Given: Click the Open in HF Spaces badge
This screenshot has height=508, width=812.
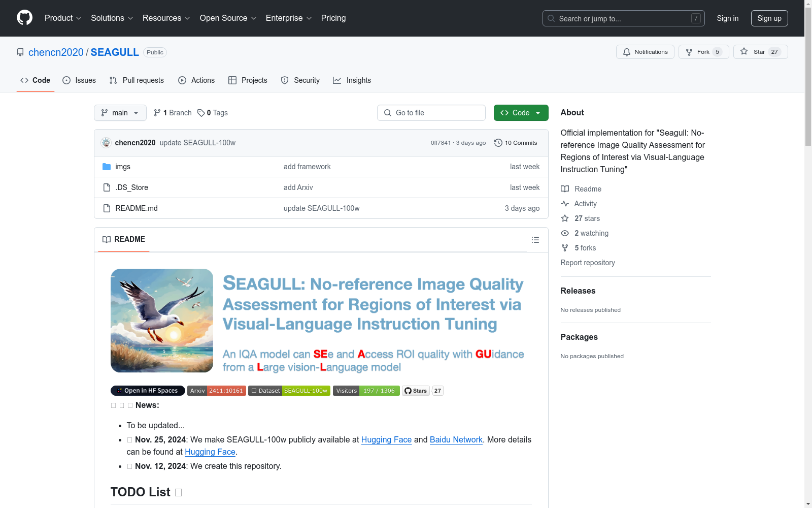Looking at the screenshot, I should (148, 391).
